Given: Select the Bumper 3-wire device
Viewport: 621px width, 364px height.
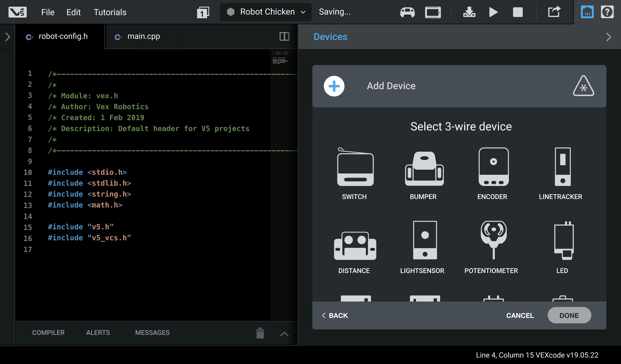Looking at the screenshot, I should pos(424,169).
